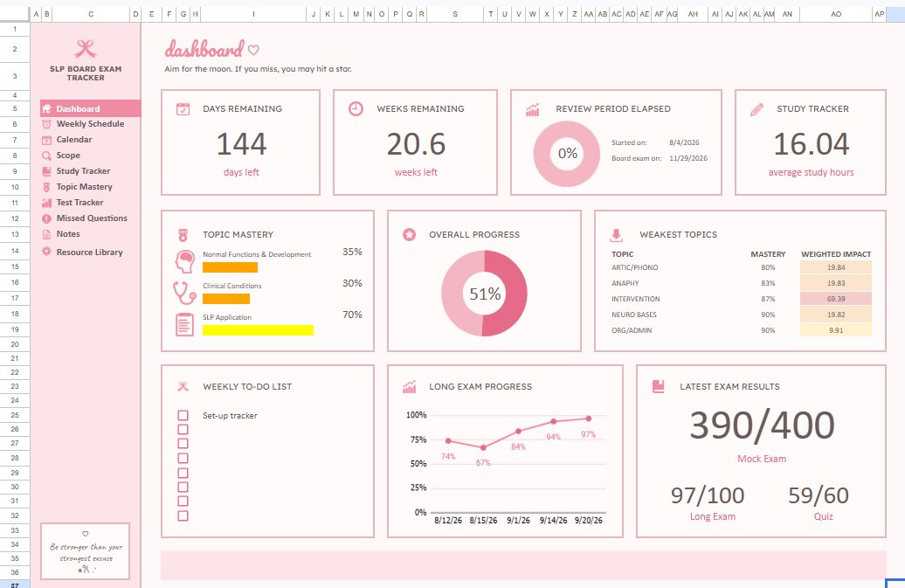The width and height of the screenshot is (905, 588).
Task: Click the Scope magnifier icon
Action: [x=47, y=156]
